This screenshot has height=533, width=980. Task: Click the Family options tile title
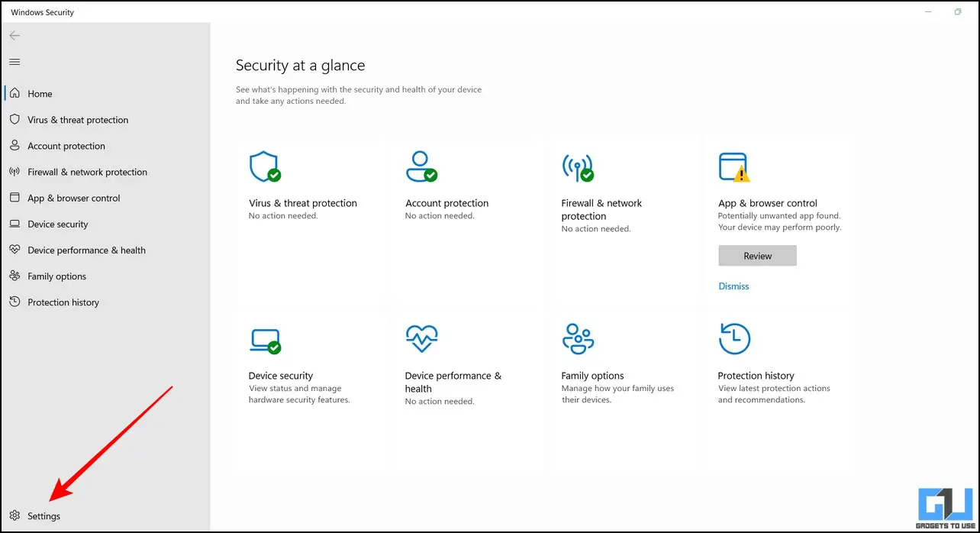tap(592, 376)
